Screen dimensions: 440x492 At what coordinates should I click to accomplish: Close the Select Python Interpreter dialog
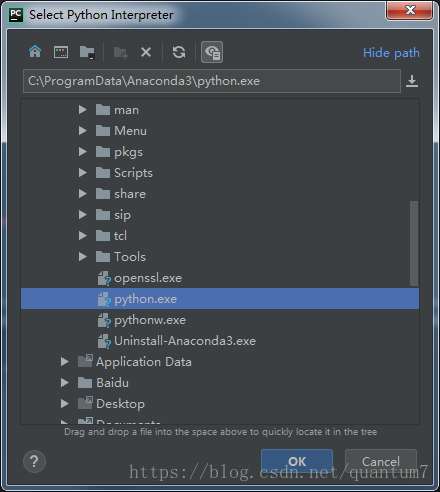click(410, 10)
